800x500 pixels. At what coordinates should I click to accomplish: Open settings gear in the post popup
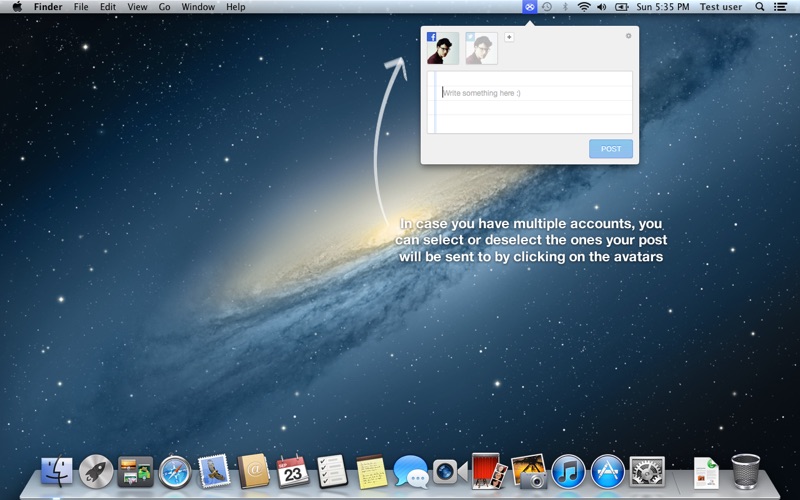[x=628, y=36]
